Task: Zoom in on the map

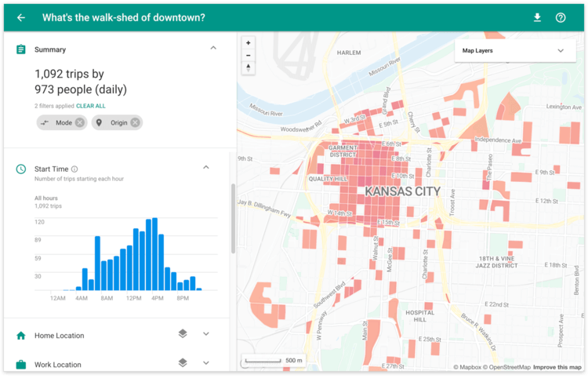Action: (249, 43)
